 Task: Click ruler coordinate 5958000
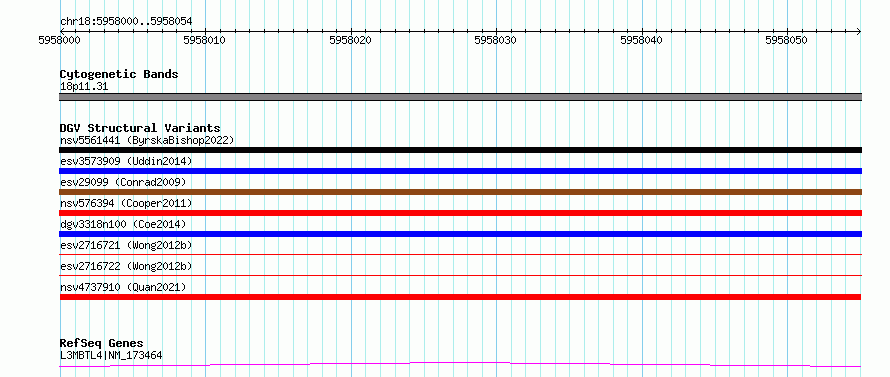pyautogui.click(x=60, y=40)
